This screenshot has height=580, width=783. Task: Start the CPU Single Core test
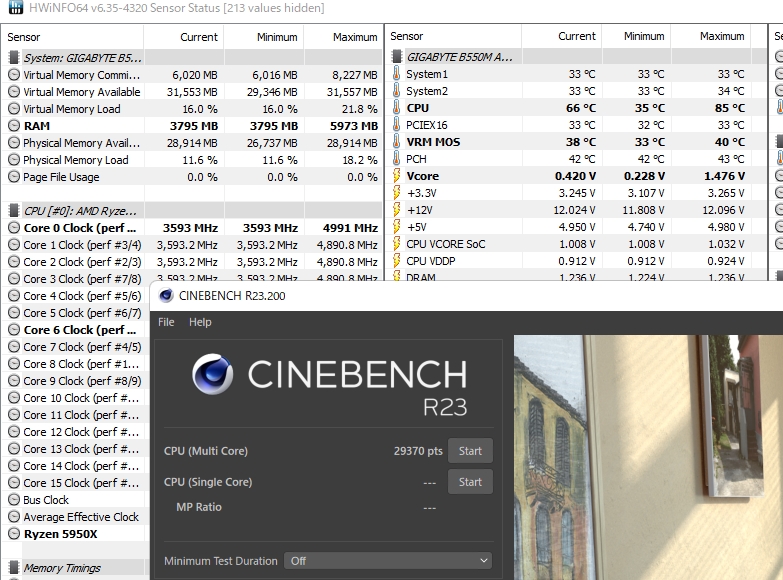(470, 482)
